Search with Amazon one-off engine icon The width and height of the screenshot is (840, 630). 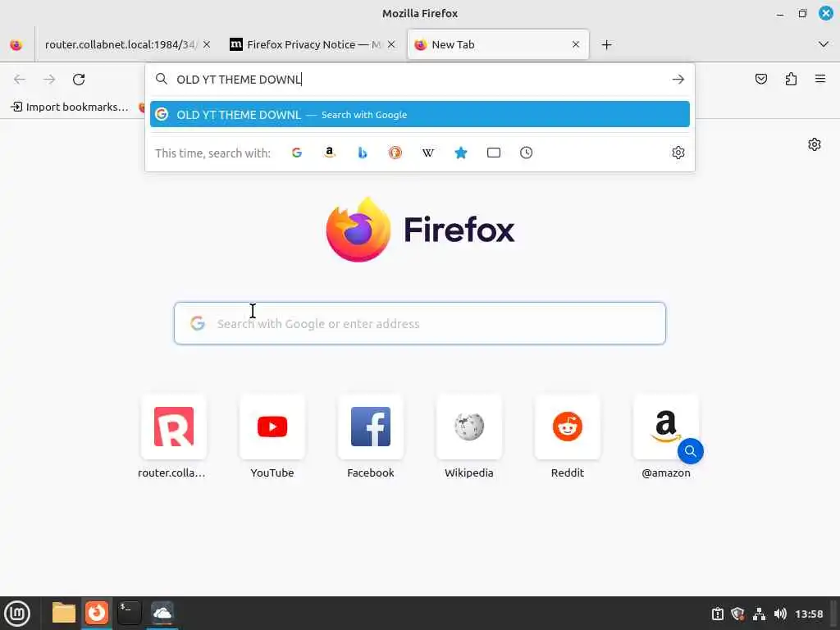330,153
